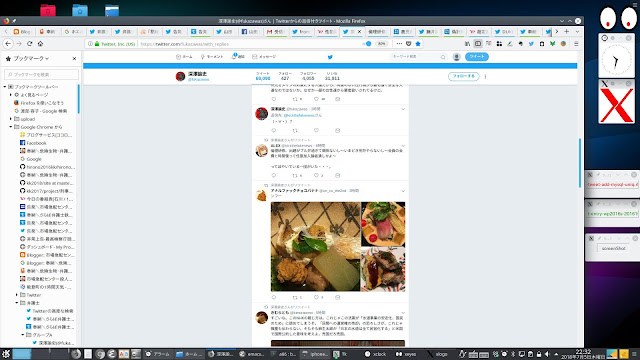
Task: Go back with the browser back arrow
Action: (x=8, y=44)
